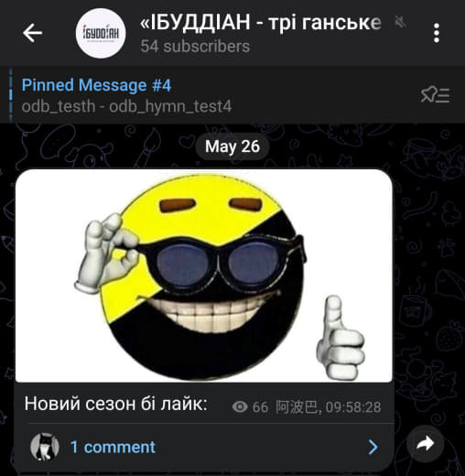This screenshot has height=476, width=465.
Task: Tap the commenter's cat avatar
Action: coord(45,447)
